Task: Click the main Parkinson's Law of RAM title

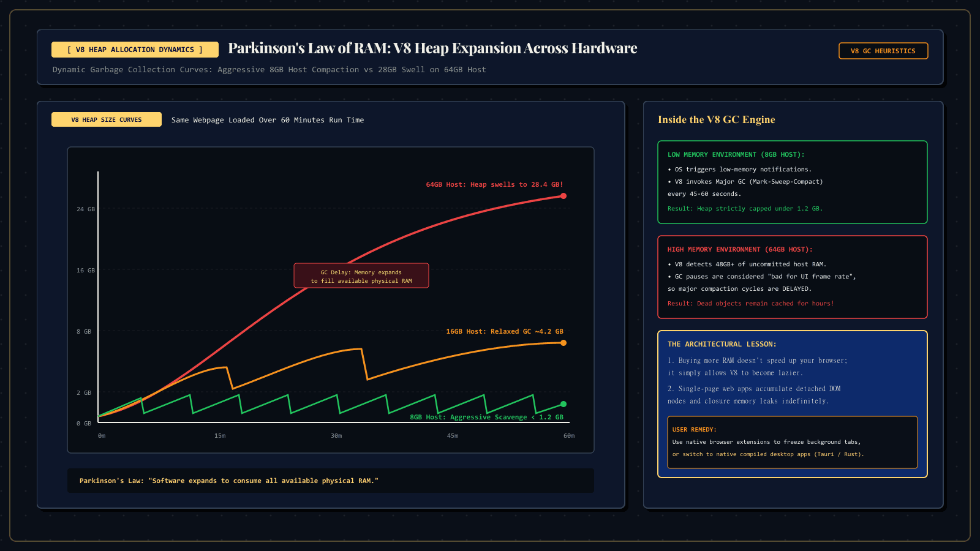Action: click(x=432, y=48)
